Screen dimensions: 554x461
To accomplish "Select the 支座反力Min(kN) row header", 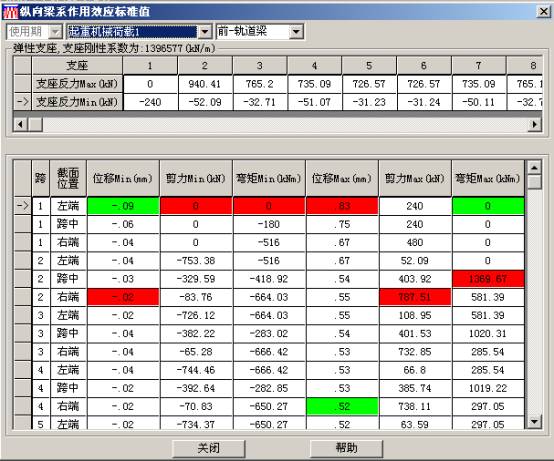I will (77, 102).
